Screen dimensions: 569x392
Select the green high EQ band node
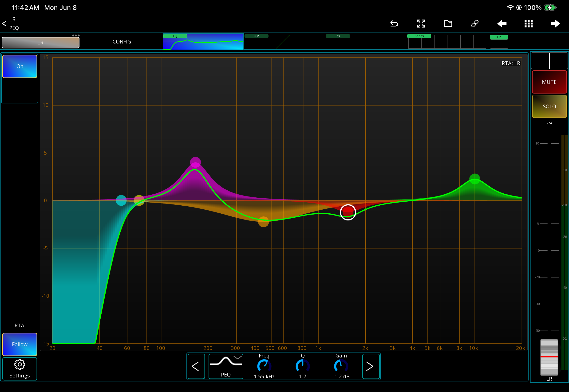(474, 179)
